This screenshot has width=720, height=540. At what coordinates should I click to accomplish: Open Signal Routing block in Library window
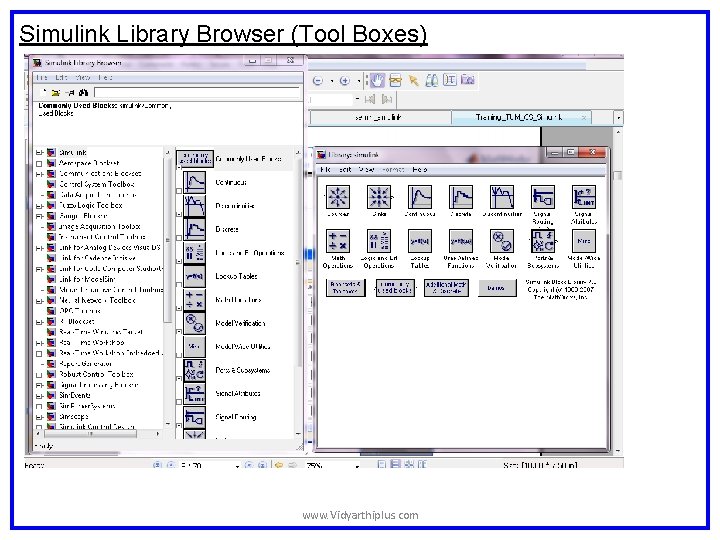click(x=542, y=197)
